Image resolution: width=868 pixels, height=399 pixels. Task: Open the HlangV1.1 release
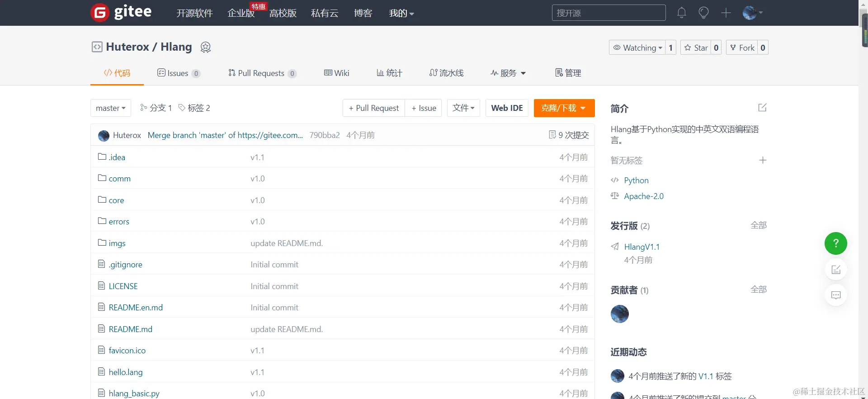(x=642, y=247)
